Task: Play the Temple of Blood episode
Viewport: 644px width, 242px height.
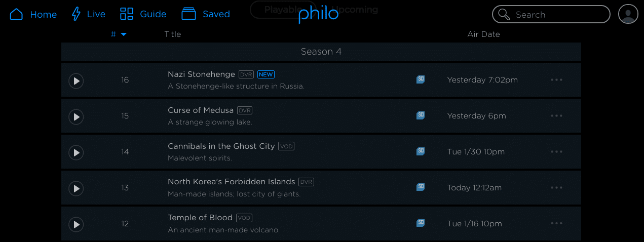Action: click(76, 224)
